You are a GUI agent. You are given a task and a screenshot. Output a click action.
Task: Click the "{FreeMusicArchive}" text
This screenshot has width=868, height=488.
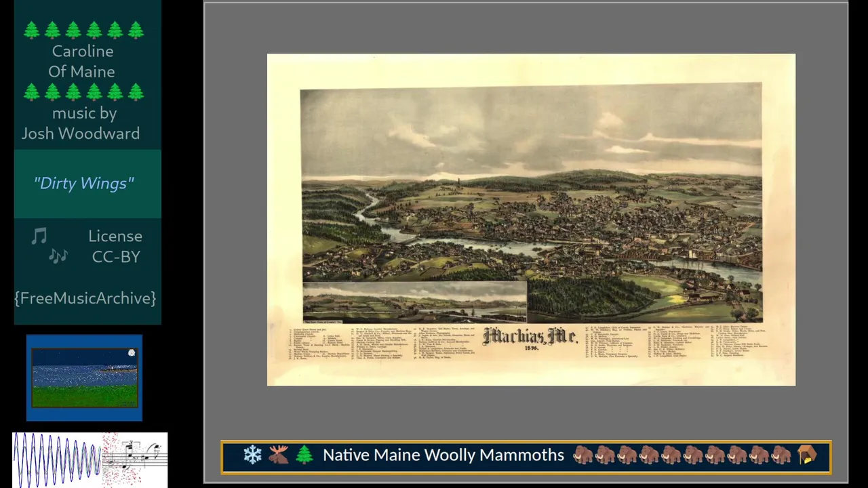point(85,298)
